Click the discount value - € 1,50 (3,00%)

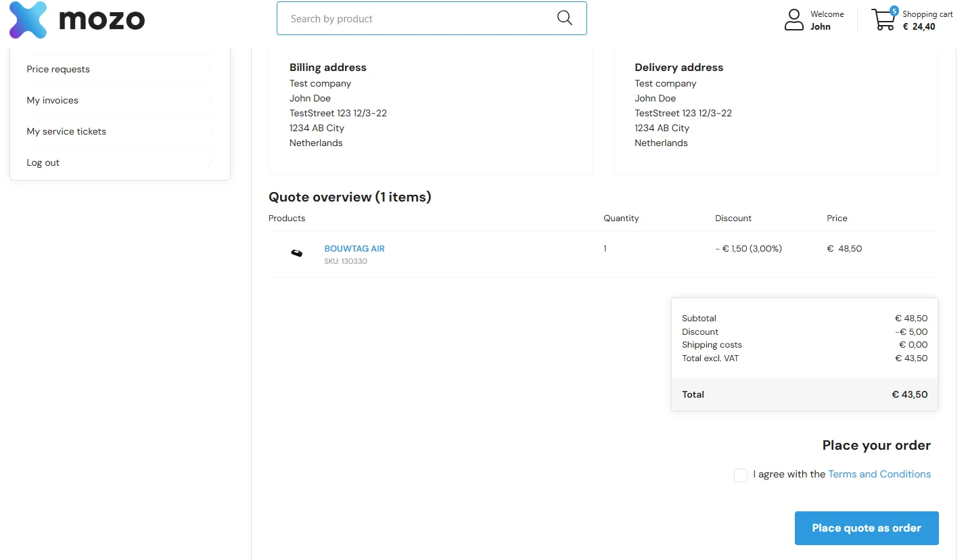pos(749,249)
